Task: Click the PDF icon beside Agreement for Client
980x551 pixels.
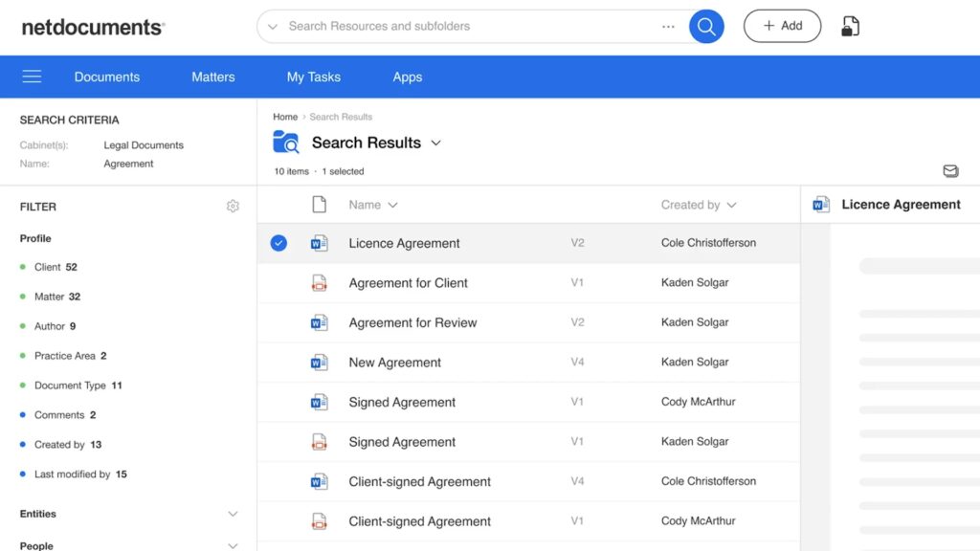Action: (x=320, y=282)
